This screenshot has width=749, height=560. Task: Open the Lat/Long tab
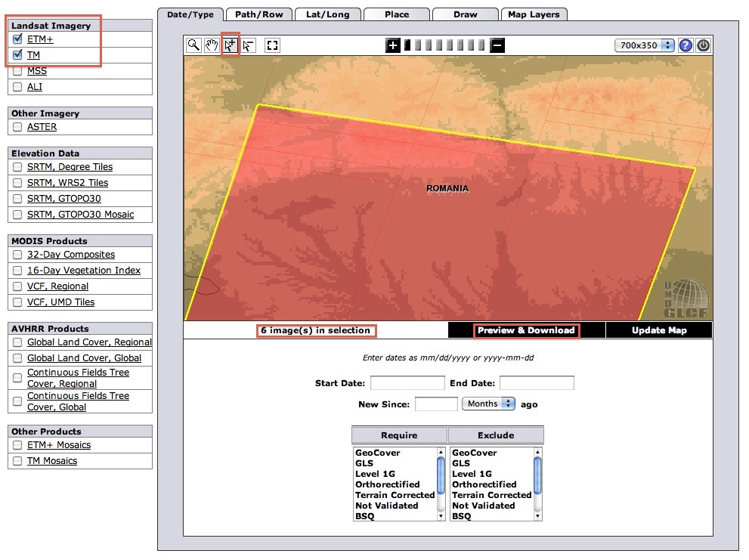pyautogui.click(x=328, y=14)
